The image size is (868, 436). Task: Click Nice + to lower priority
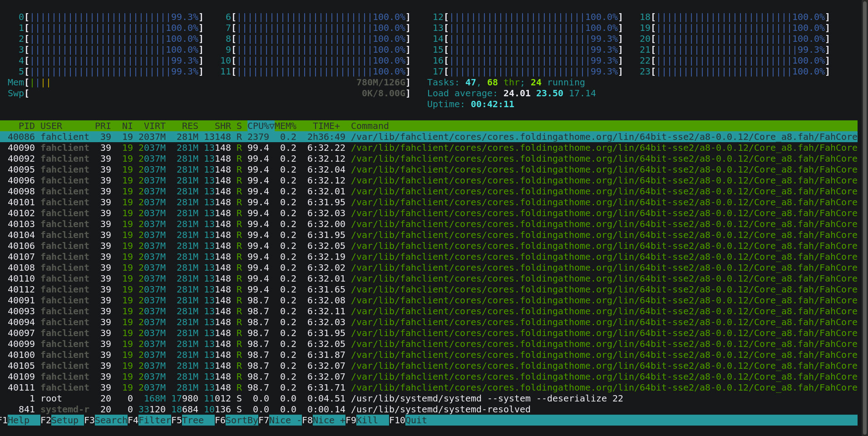329,420
